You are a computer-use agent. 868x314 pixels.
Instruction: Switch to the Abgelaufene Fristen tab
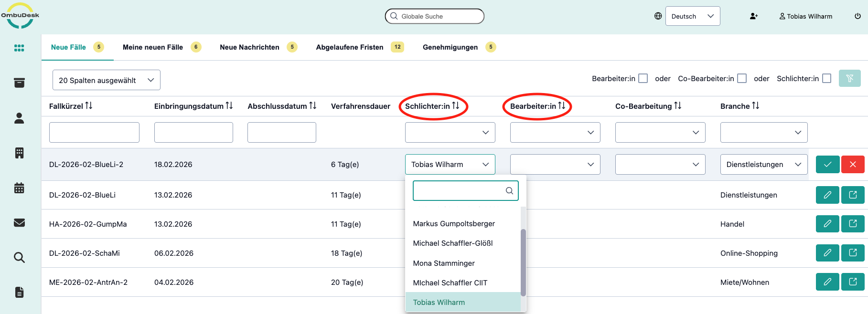click(x=350, y=47)
